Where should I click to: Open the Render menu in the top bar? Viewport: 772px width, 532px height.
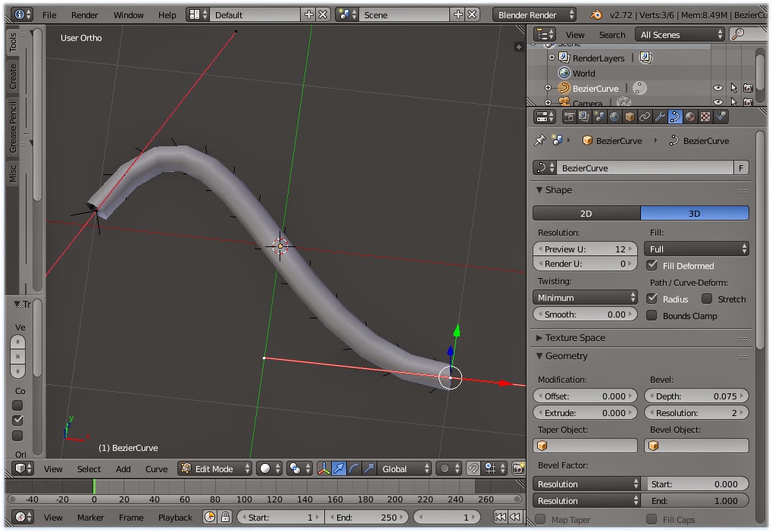click(84, 14)
